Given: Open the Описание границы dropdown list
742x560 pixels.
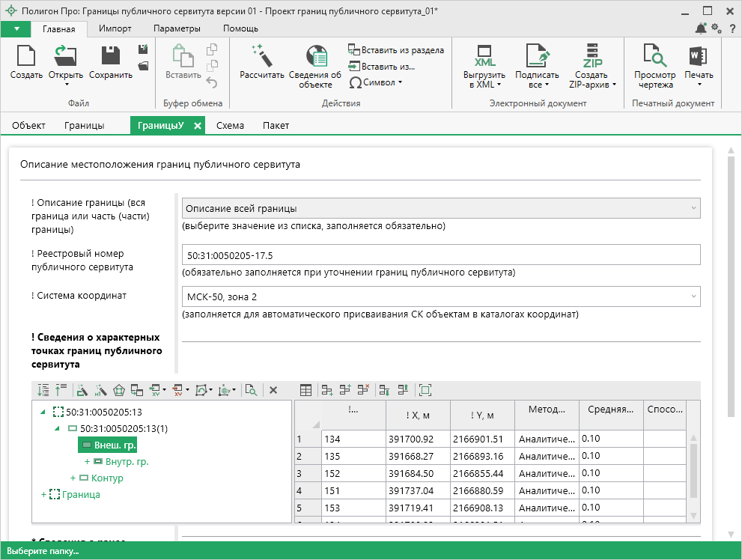Looking at the screenshot, I should (x=440, y=208).
